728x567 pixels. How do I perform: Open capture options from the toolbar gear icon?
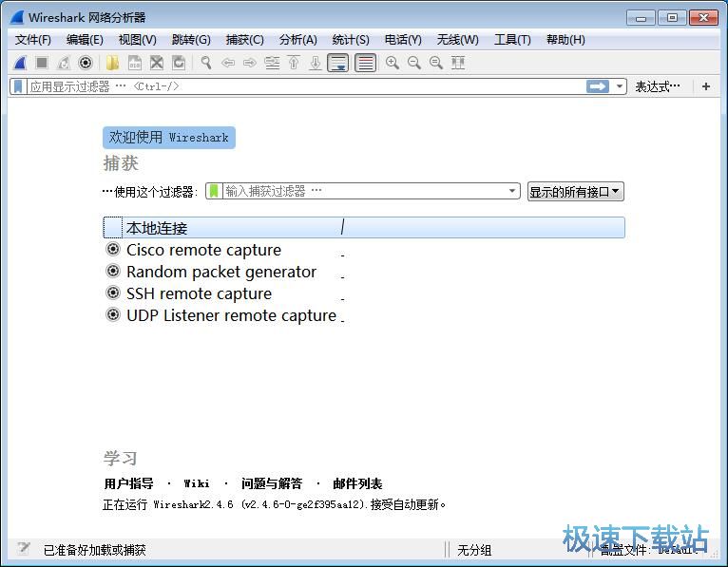(x=86, y=63)
